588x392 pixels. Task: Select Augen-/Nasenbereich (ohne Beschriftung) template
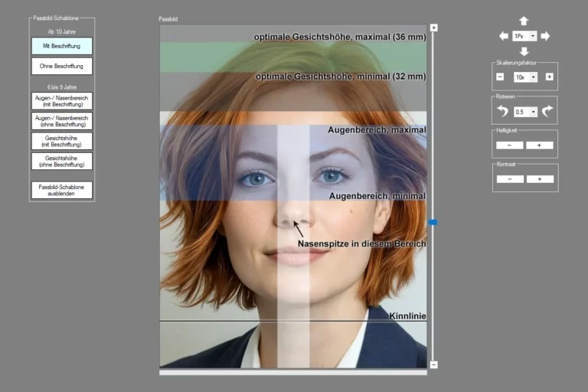point(62,121)
